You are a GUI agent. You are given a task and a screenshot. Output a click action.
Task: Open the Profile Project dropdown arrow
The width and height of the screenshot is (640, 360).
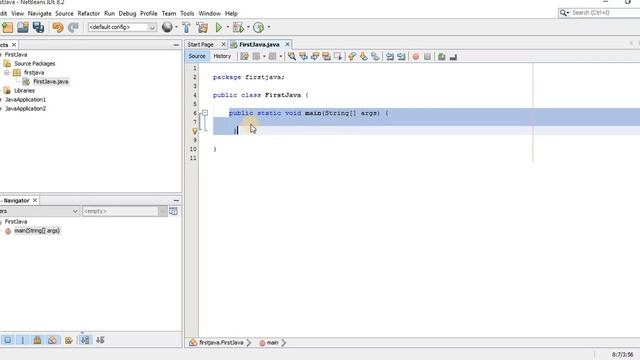click(x=269, y=27)
